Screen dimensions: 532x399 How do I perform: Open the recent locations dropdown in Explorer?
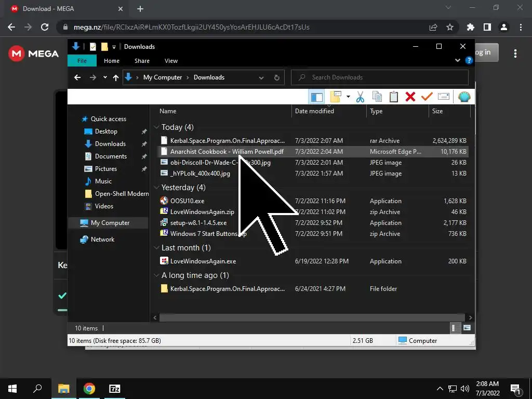[x=105, y=77]
